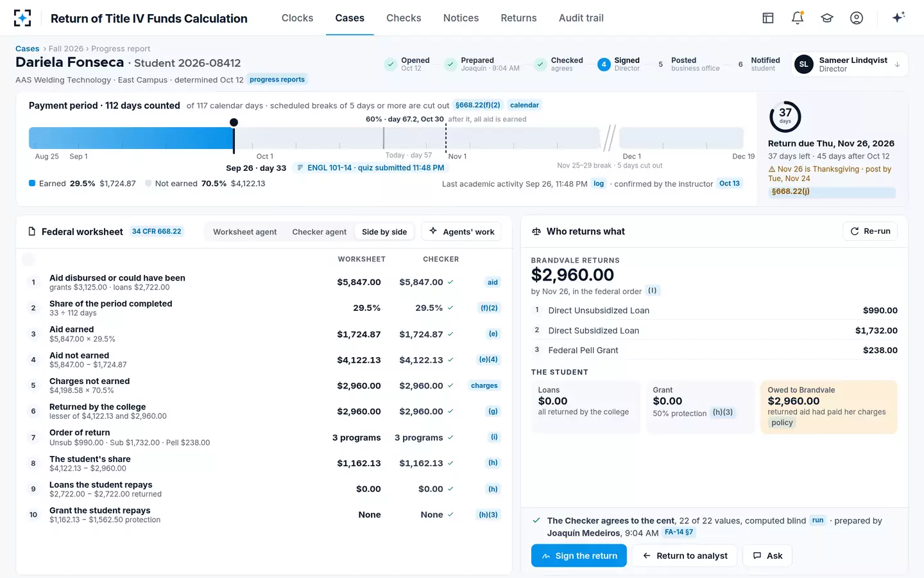Click the Sep 26 marker on the timeline

234,122
